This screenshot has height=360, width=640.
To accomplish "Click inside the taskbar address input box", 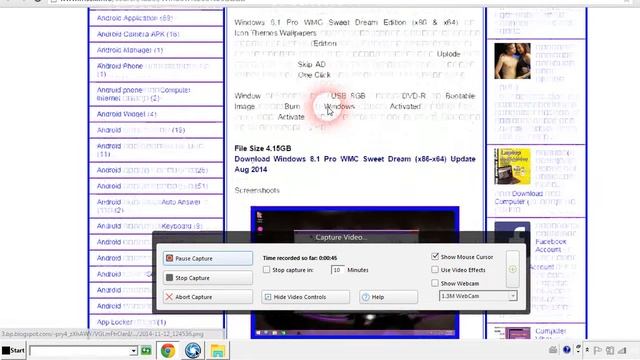I will pos(80,351).
